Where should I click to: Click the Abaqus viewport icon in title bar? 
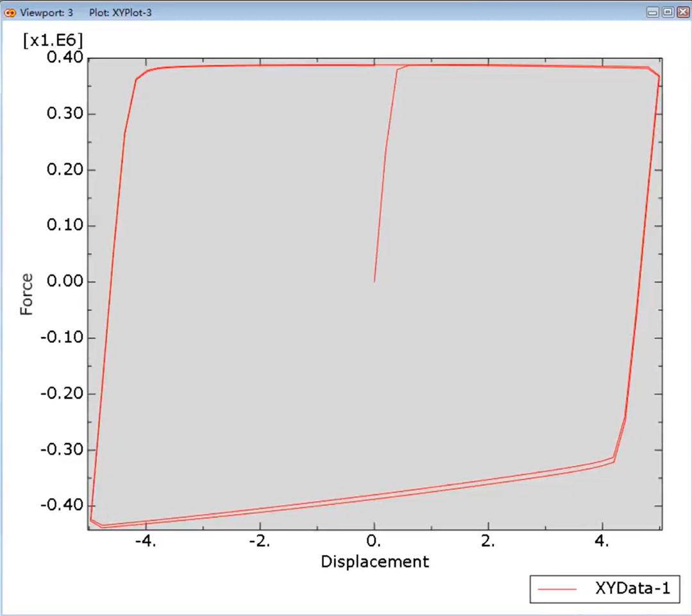point(10,12)
